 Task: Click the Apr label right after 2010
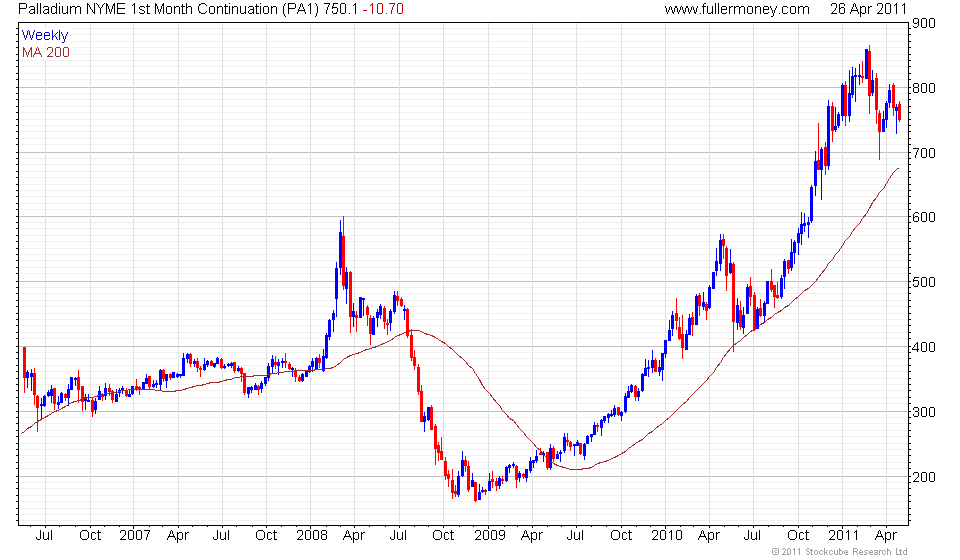(709, 536)
